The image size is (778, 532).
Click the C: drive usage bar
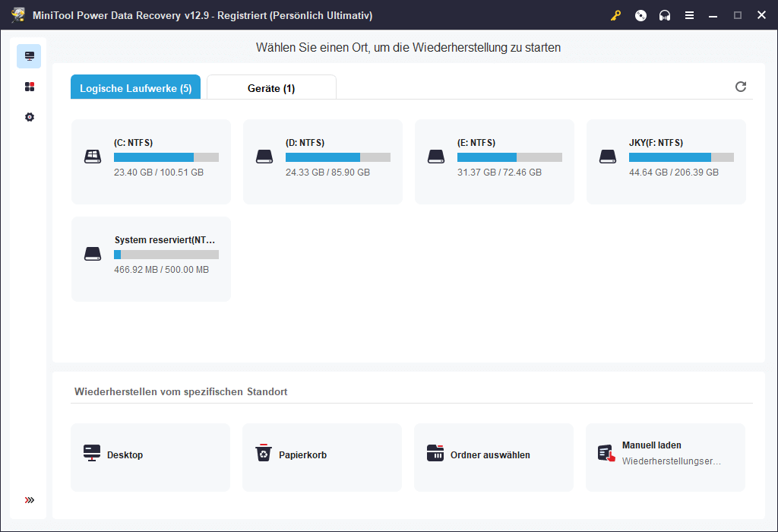(166, 157)
